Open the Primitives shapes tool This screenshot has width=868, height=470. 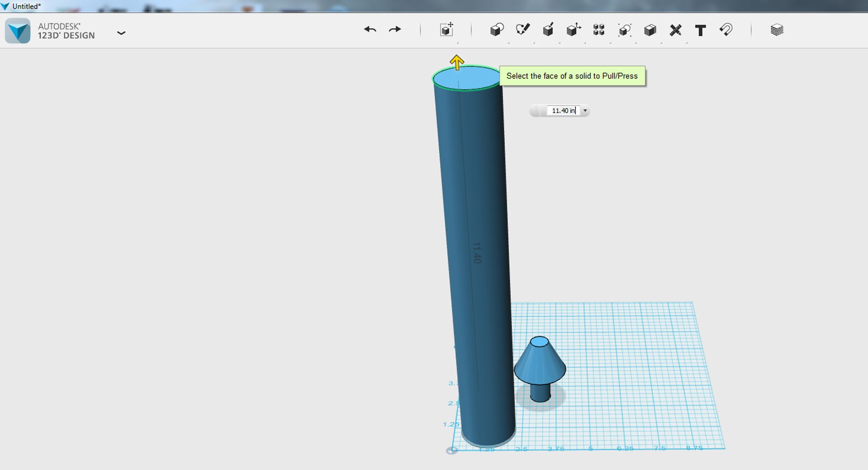coord(497,30)
